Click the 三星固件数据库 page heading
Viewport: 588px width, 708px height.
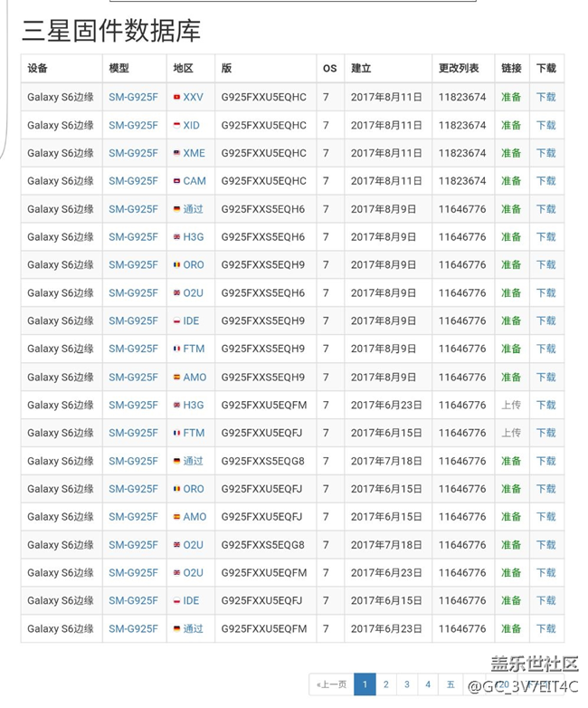tap(111, 31)
